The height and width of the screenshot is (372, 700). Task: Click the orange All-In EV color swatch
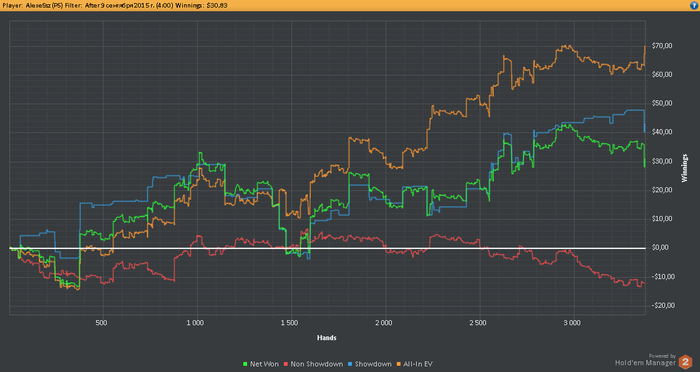pyautogui.click(x=399, y=364)
